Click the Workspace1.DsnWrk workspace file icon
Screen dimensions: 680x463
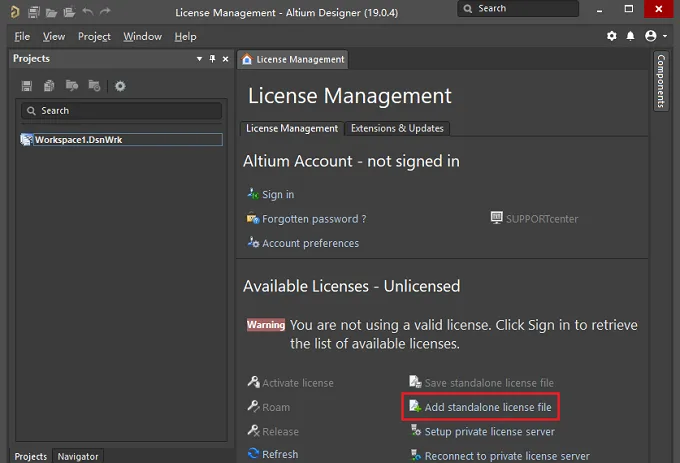point(26,140)
